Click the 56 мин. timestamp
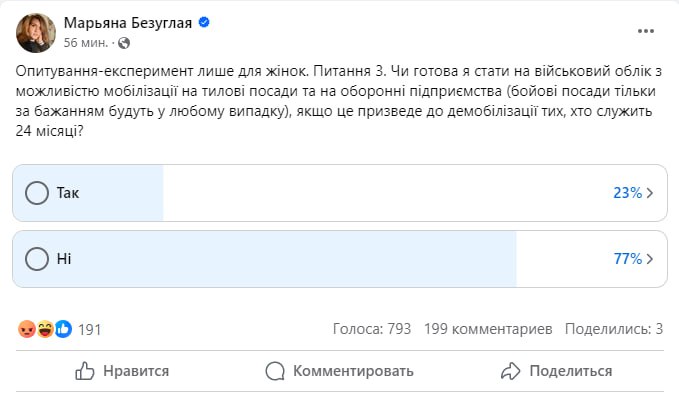 click(x=86, y=43)
